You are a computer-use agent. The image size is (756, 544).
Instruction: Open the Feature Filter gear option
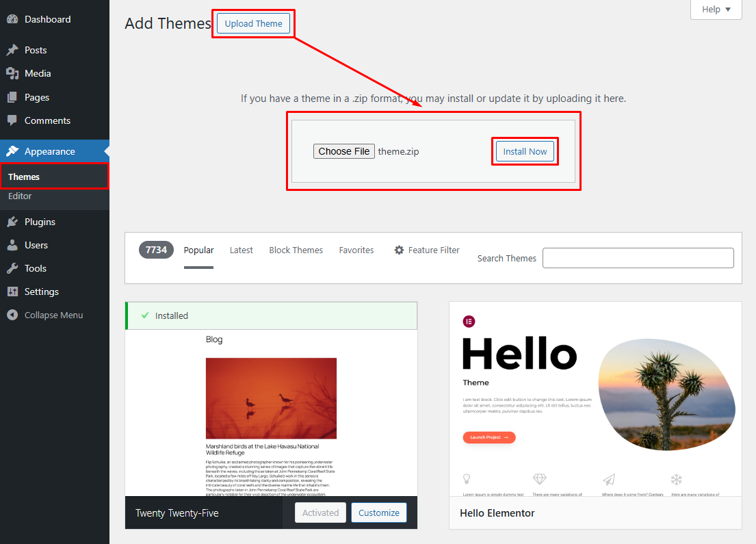click(427, 250)
